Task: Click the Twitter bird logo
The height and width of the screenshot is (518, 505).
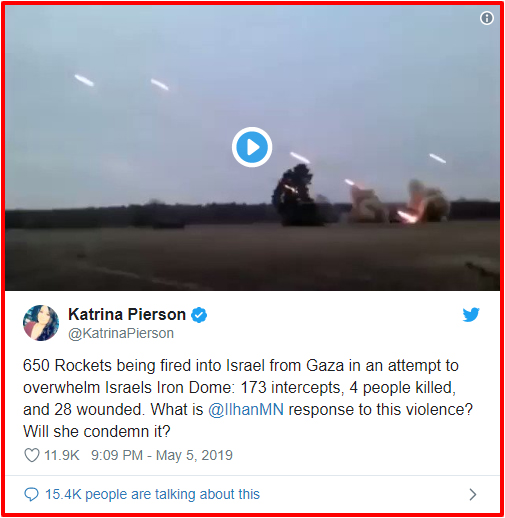Action: click(471, 315)
